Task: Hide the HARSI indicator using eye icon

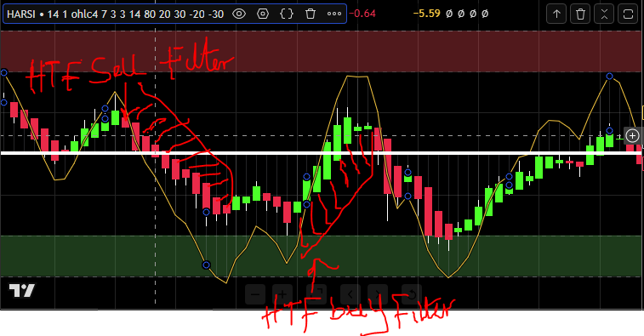Action: pos(239,14)
